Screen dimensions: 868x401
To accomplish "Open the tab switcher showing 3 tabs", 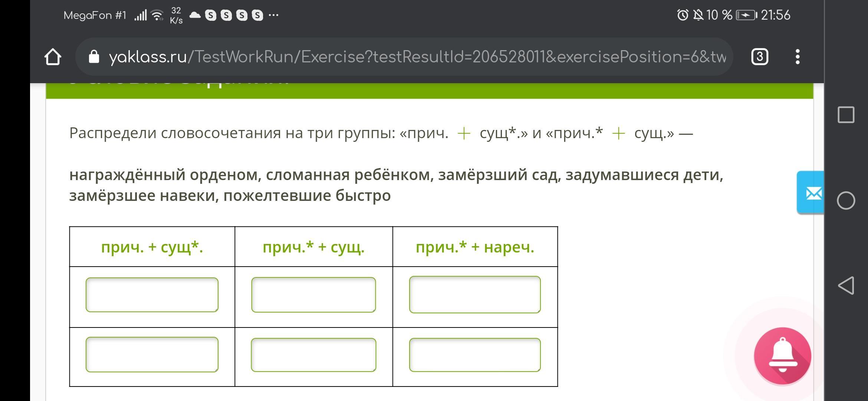I will pos(759,57).
